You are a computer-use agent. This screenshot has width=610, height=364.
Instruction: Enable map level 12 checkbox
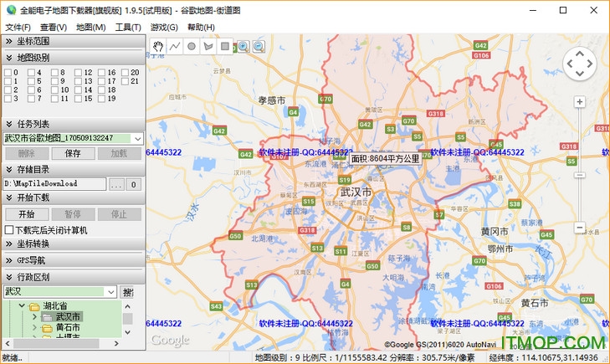coord(78,72)
